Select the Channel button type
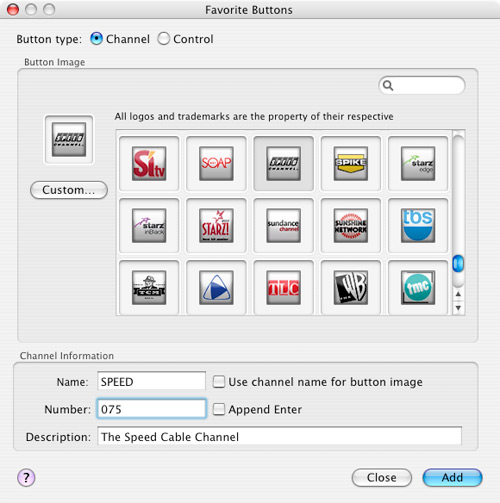Viewport: 500px width, 503px height. point(96,39)
